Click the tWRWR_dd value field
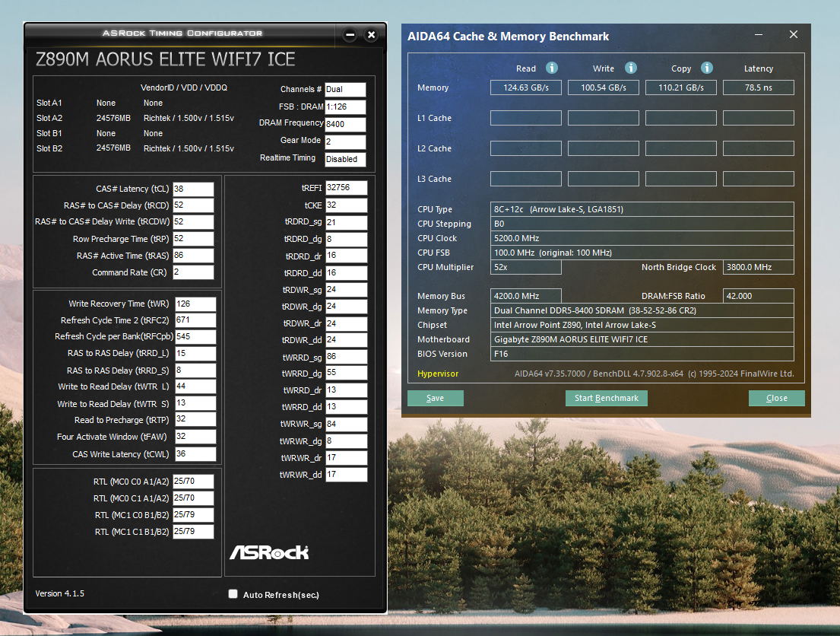The image size is (840, 636). click(x=346, y=475)
